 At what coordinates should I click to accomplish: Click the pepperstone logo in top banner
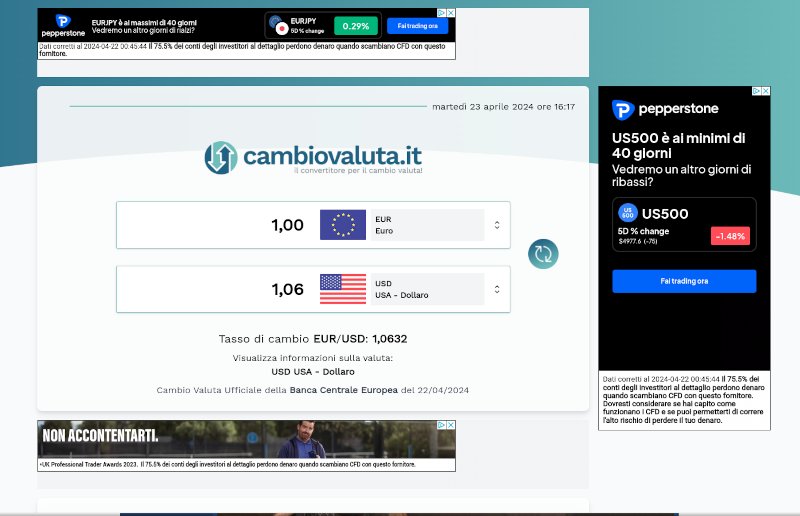tap(63, 26)
